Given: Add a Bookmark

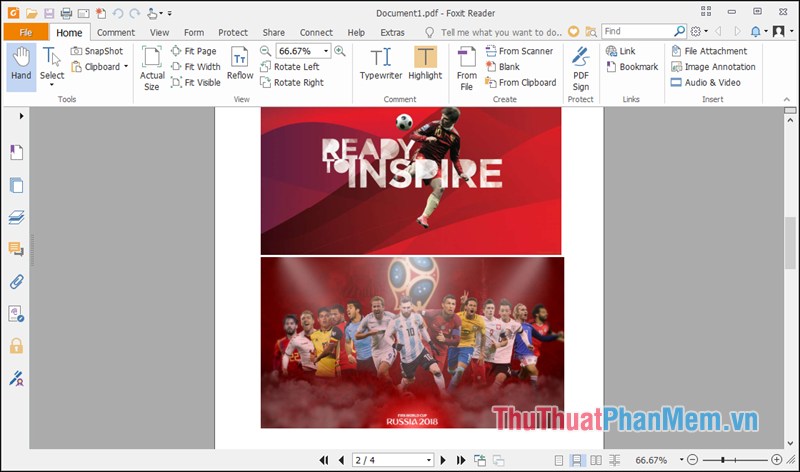Looking at the screenshot, I should 632,67.
